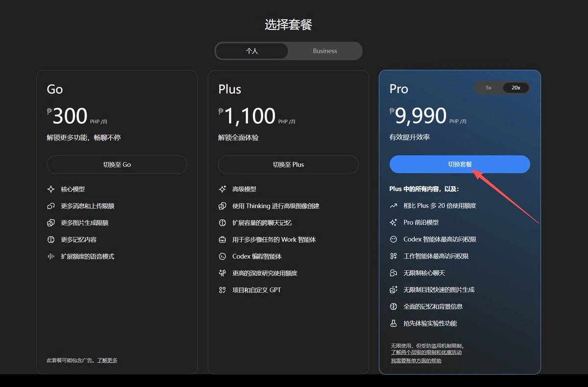Click the icon beside 更多图片生成限额

pos(50,223)
